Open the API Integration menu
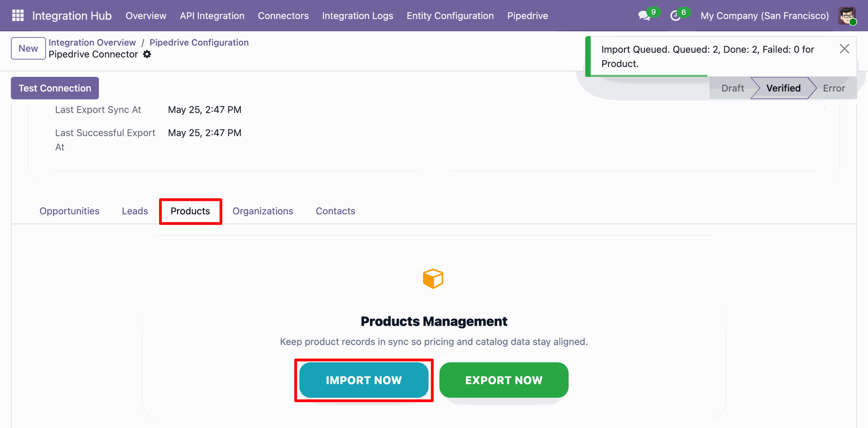The height and width of the screenshot is (428, 868). tap(212, 16)
